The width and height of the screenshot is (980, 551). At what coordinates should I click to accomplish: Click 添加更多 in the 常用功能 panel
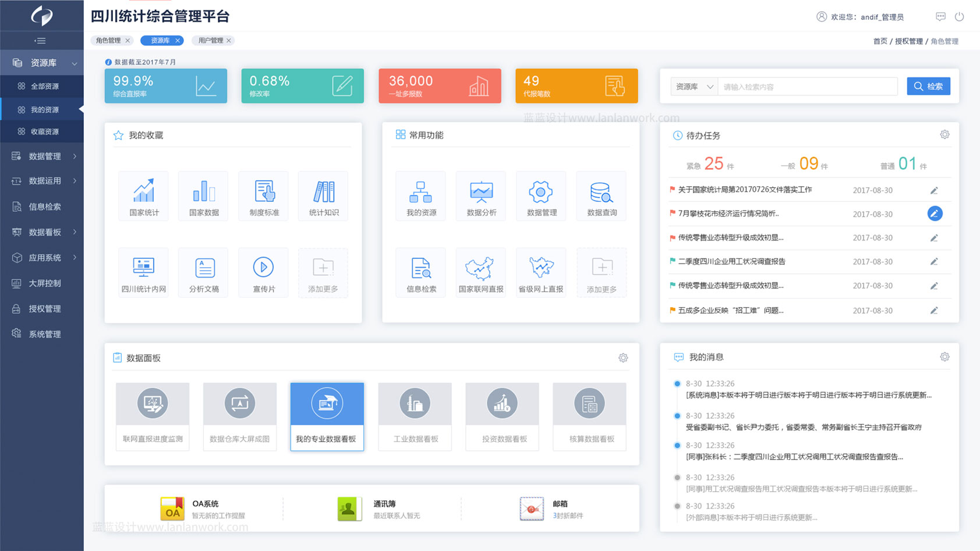(601, 272)
